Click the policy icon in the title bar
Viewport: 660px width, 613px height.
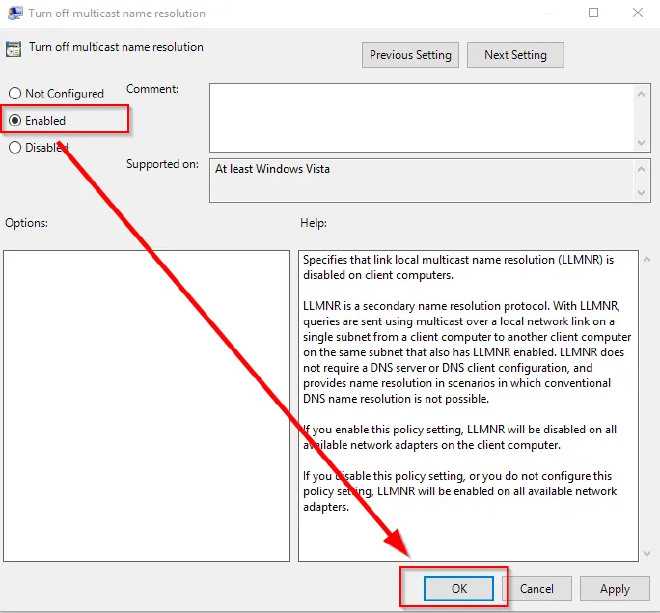click(x=13, y=14)
